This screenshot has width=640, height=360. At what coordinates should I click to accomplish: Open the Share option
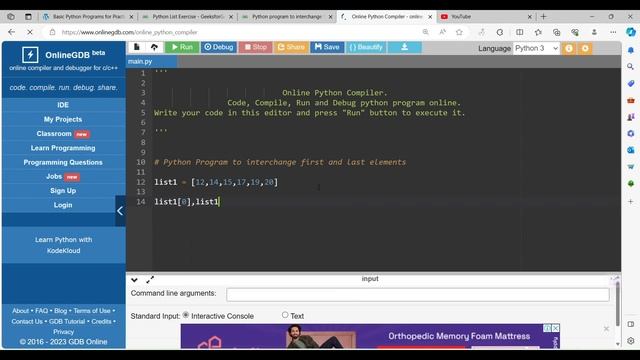coord(291,47)
